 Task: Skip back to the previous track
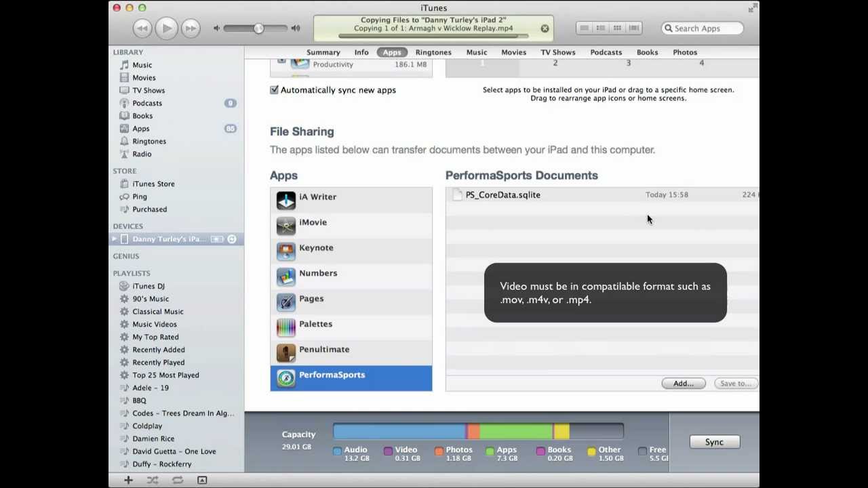pyautogui.click(x=142, y=28)
